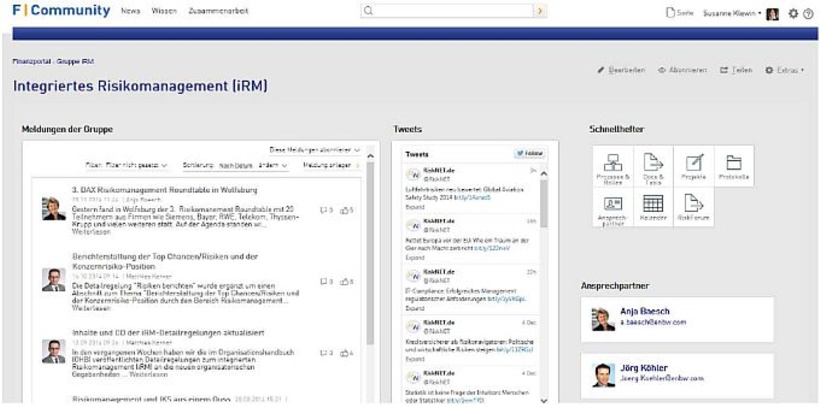Open the Susanne Klewin user dropdown
The image size is (820, 407).
(732, 14)
